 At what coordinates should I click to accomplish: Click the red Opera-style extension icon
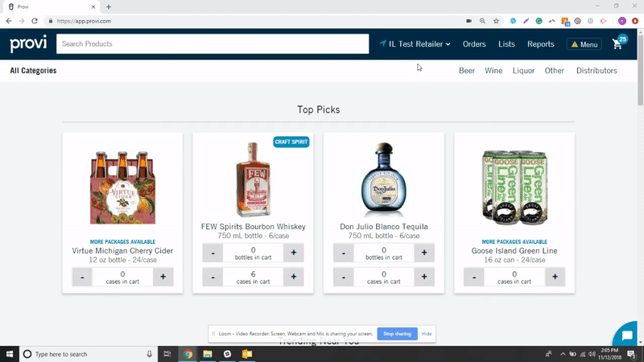coord(635,21)
